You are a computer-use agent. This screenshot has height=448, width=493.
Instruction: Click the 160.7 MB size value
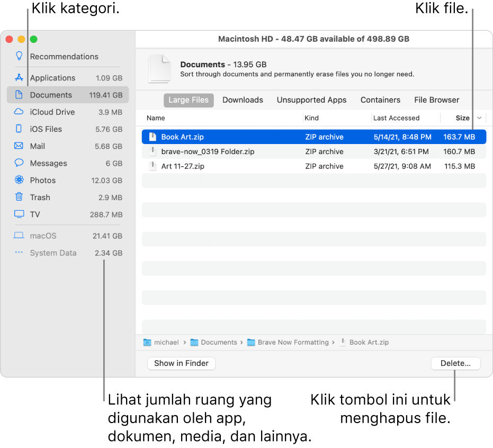pos(459,151)
